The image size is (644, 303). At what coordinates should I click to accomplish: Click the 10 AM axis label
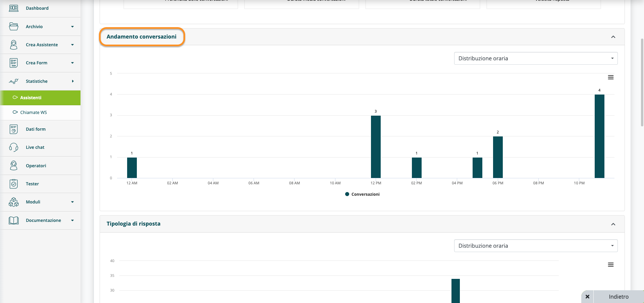point(335,183)
